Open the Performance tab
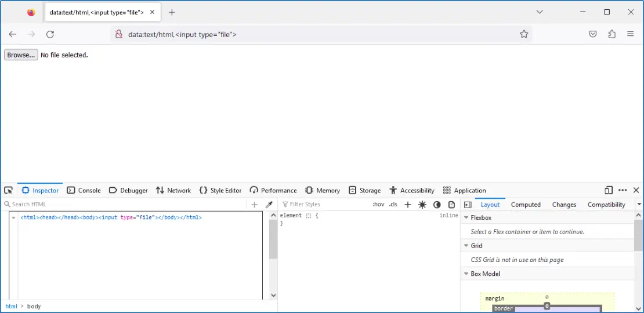 pyautogui.click(x=273, y=190)
